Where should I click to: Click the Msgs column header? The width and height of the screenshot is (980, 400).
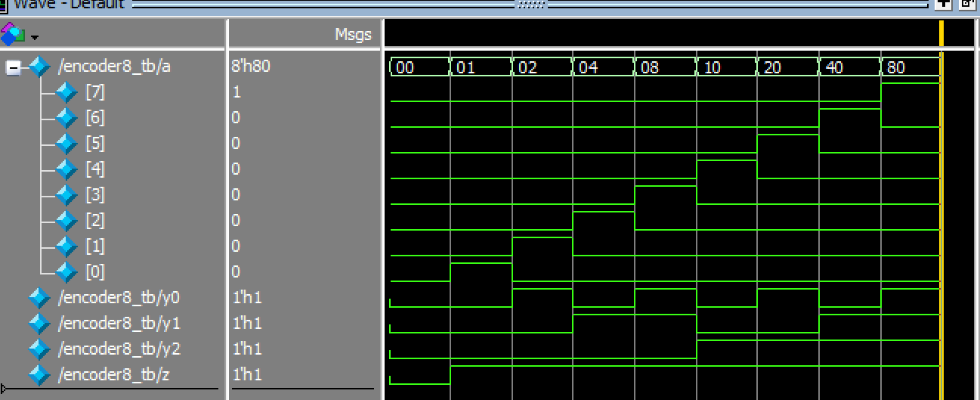coord(353,35)
